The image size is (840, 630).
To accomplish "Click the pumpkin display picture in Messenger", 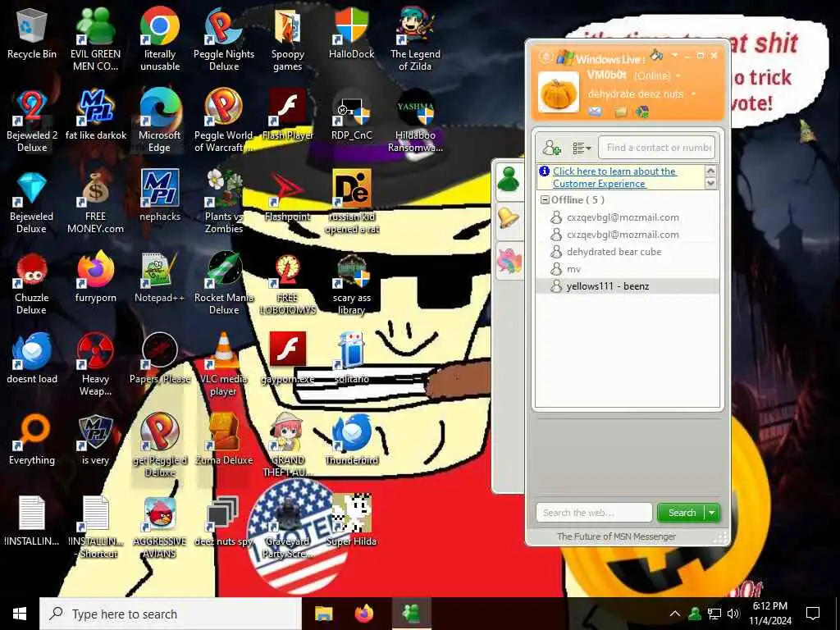I will [x=559, y=94].
